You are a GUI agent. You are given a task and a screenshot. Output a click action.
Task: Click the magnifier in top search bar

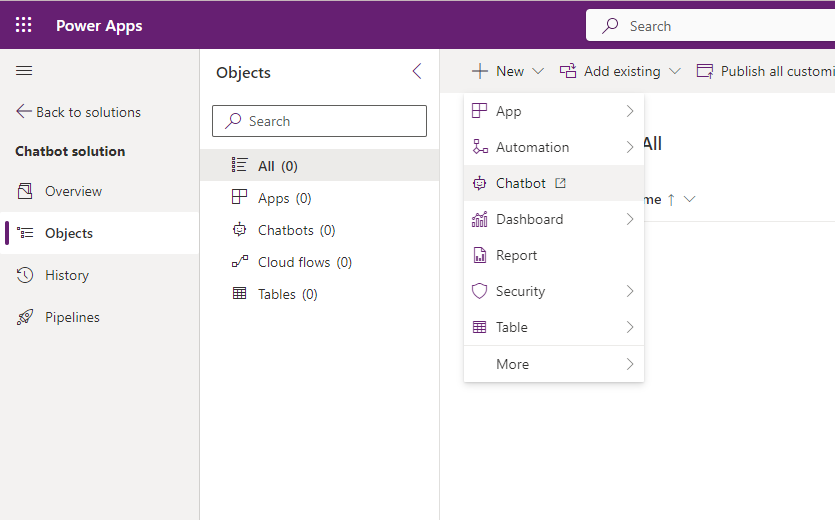(x=610, y=26)
